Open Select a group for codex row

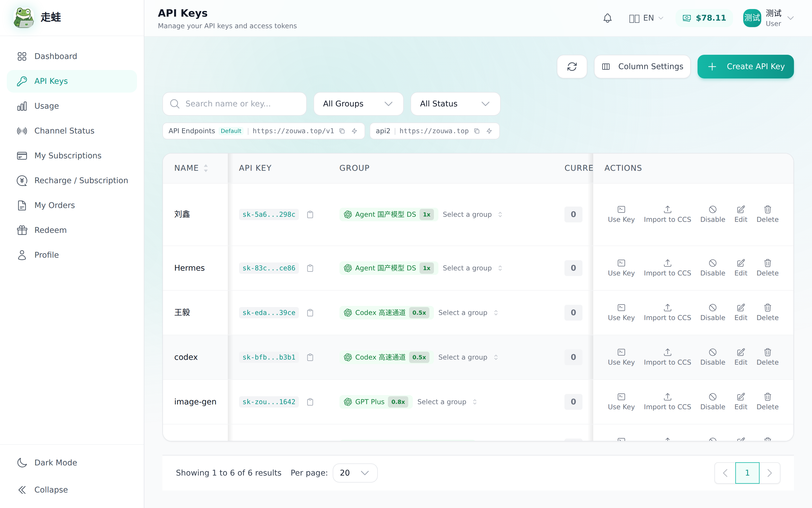468,357
